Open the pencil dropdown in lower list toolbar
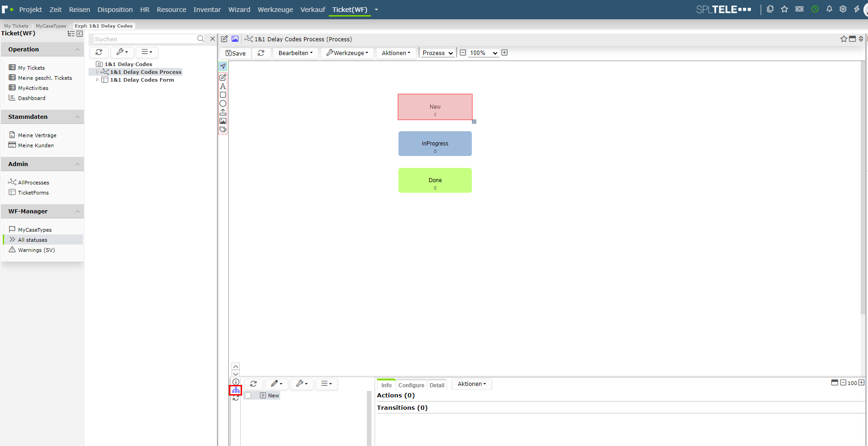Screen dimensions: 868x446 (x=276, y=384)
